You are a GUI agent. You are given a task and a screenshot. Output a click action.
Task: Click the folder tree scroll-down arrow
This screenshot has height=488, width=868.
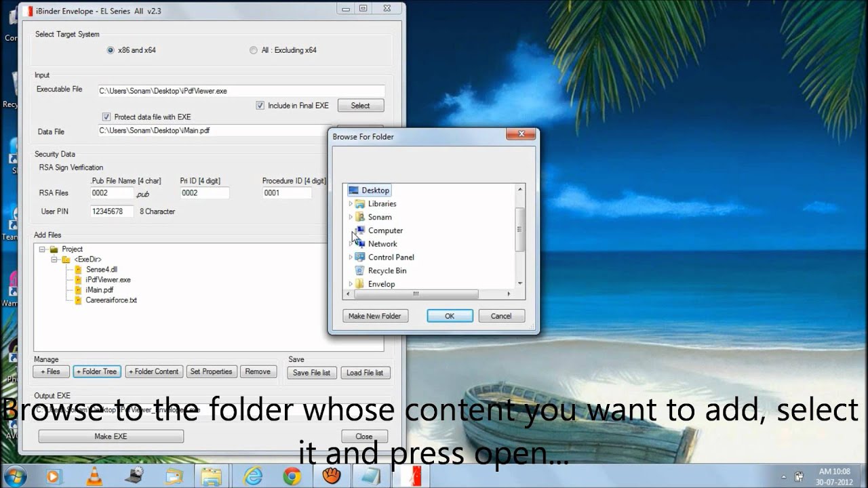pyautogui.click(x=520, y=284)
